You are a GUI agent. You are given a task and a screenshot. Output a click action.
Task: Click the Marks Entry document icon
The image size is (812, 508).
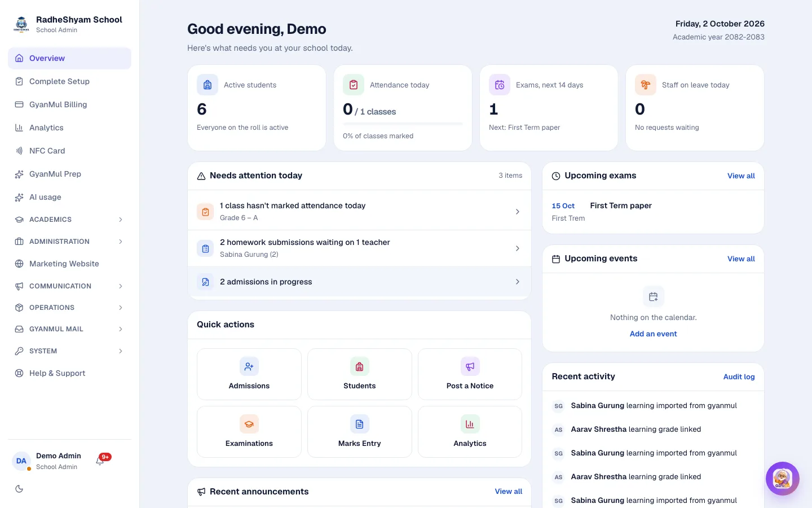point(360,424)
